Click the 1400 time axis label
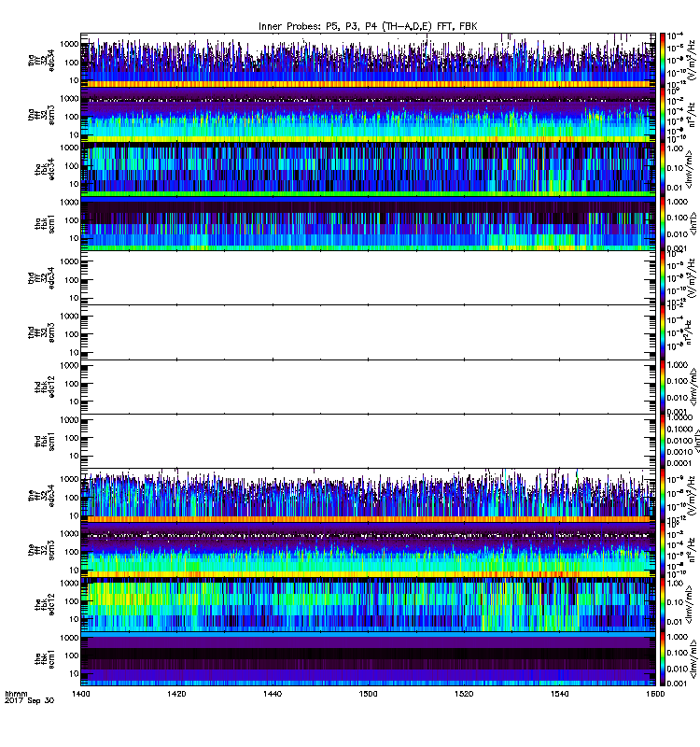This screenshot has width=700, height=747. 81,694
